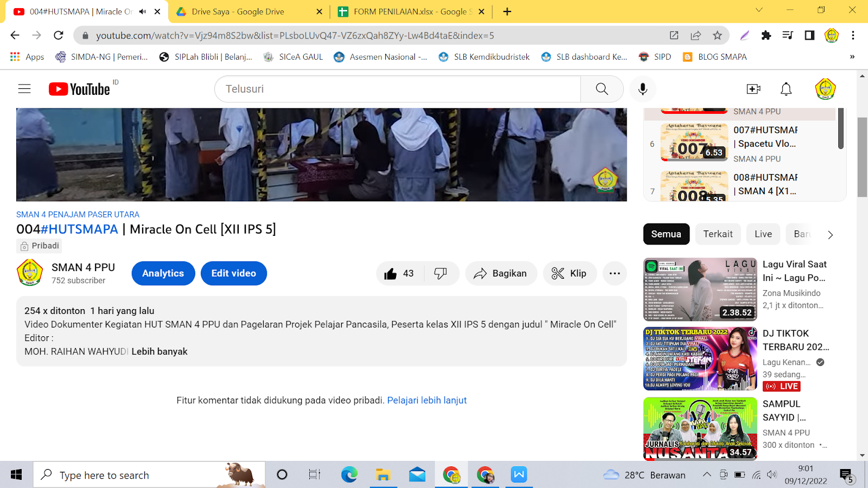This screenshot has height=488, width=868.
Task: Dislike the video with thumbs down
Action: (x=441, y=273)
